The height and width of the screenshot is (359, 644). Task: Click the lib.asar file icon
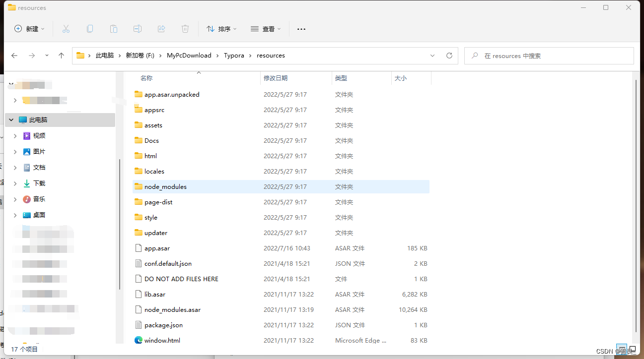tap(139, 294)
